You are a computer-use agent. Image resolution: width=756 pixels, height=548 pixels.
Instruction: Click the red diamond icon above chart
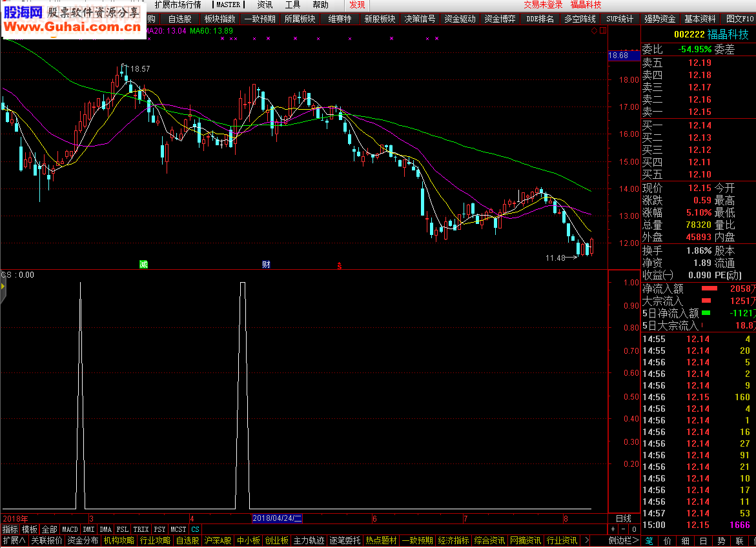point(595,30)
